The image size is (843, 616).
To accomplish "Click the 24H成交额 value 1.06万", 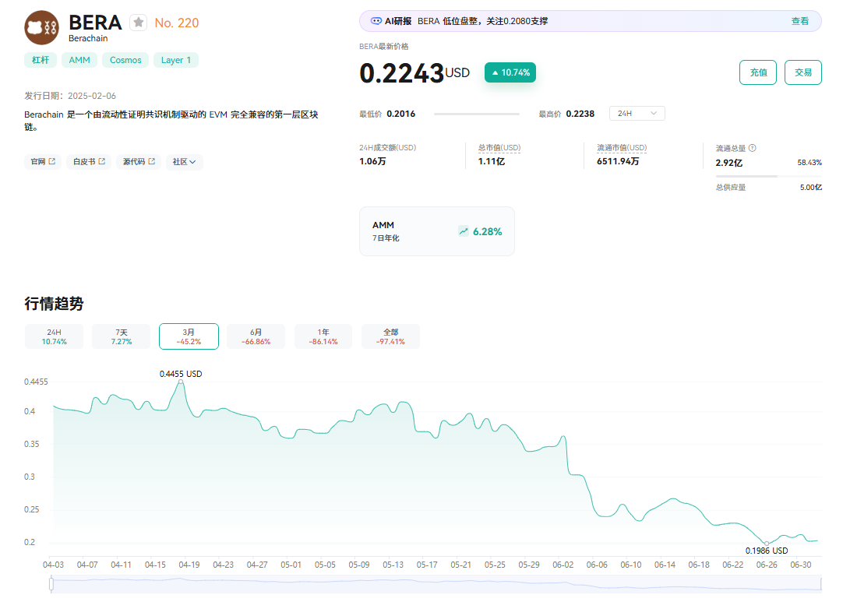I will [372, 161].
